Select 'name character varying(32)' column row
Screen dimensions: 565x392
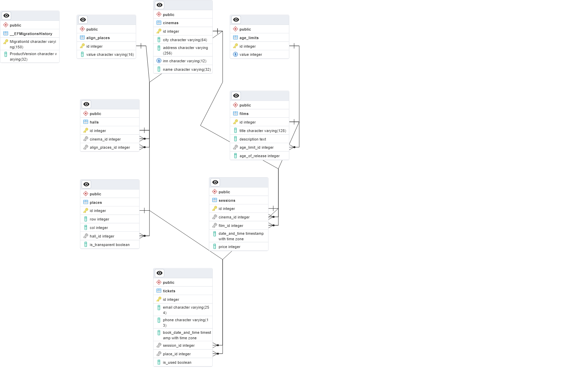(x=183, y=69)
